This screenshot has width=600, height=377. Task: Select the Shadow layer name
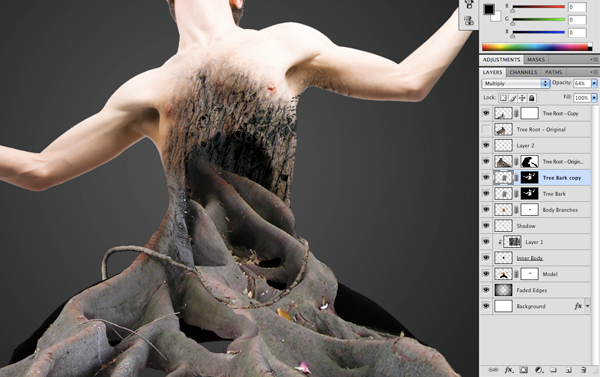click(x=526, y=226)
